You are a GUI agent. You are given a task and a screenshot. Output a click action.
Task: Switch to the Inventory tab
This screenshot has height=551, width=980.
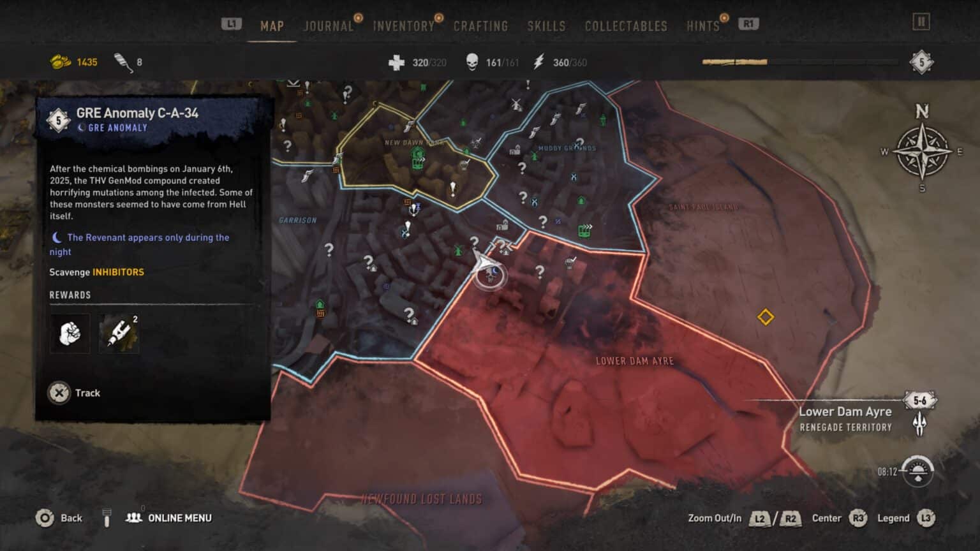(x=403, y=26)
